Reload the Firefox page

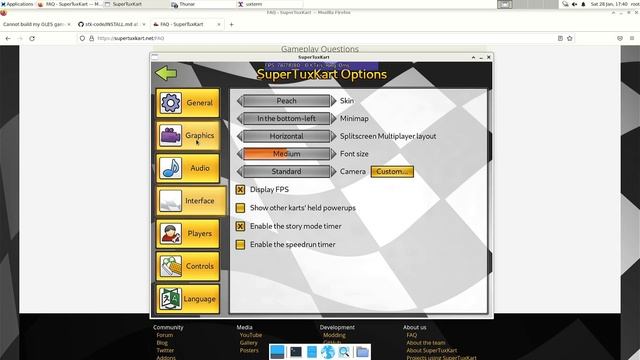(x=32, y=38)
